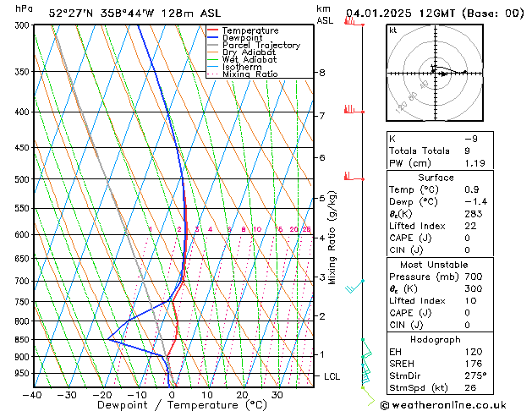The image size is (532, 411).
Task: Click the gray Parcel Trajectory legend line sample
Action: 212,45
